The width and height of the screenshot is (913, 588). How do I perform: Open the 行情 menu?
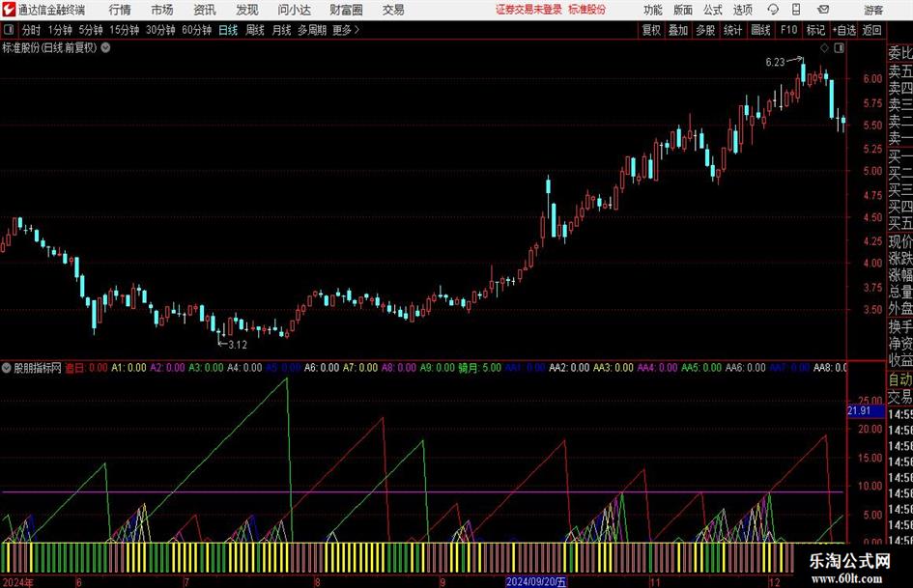[x=120, y=10]
